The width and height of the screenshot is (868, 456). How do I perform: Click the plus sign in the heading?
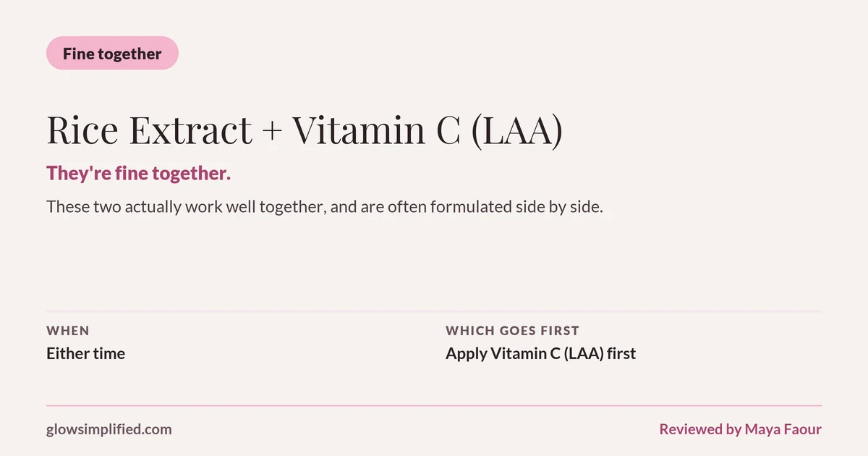272,132
